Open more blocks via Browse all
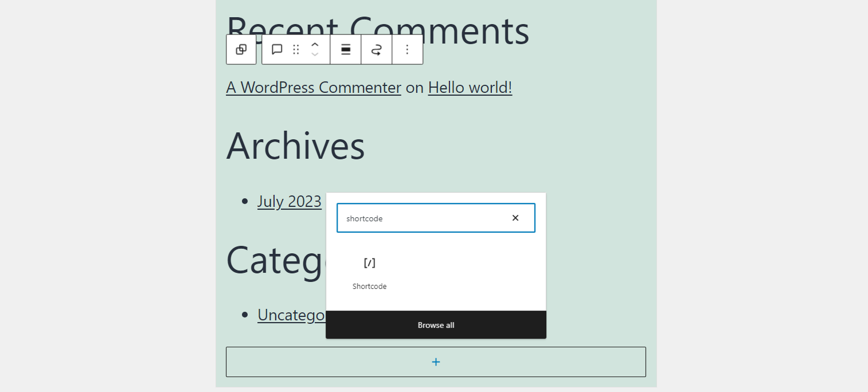This screenshot has height=392, width=868. coord(436,325)
